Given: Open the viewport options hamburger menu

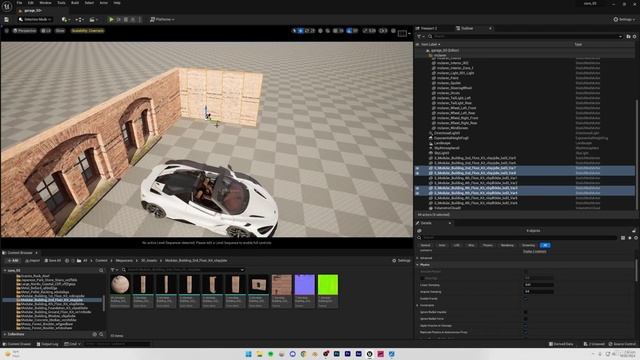Looking at the screenshot, I should 7,31.
